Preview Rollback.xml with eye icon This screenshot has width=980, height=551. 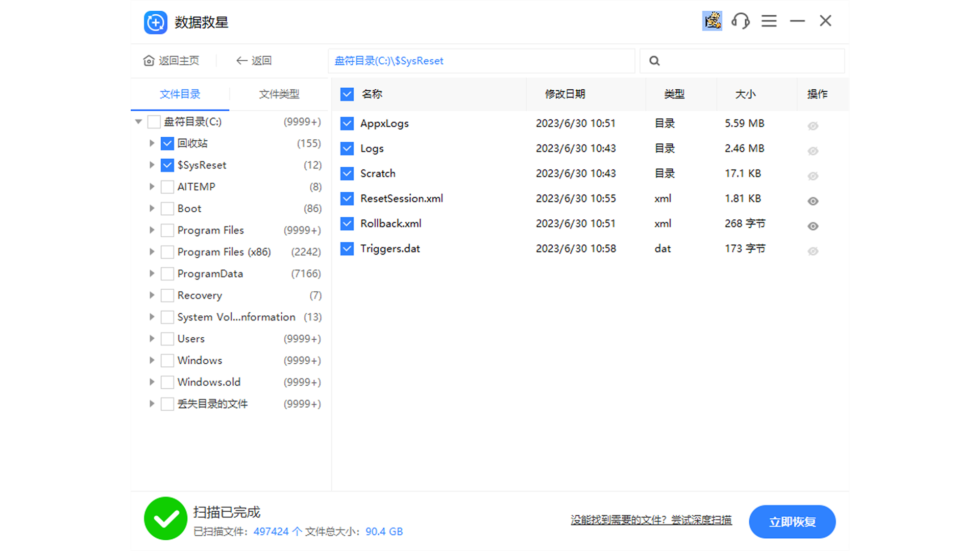pyautogui.click(x=813, y=226)
